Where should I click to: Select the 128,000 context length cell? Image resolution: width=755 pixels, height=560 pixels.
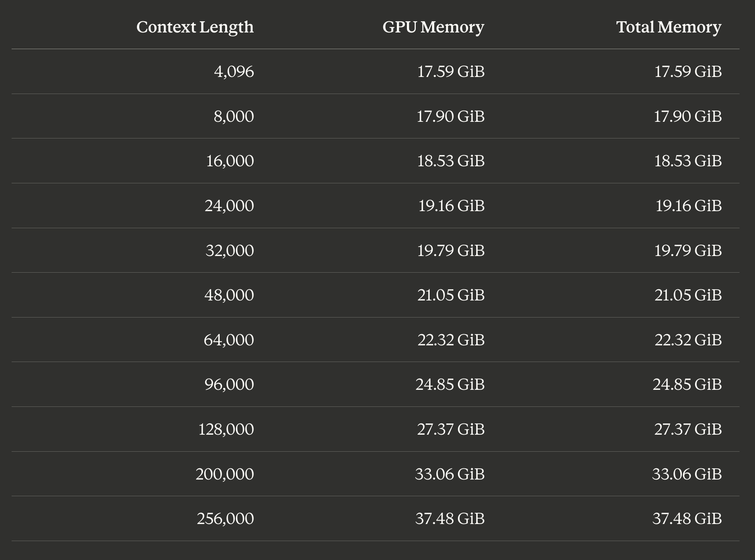point(226,429)
